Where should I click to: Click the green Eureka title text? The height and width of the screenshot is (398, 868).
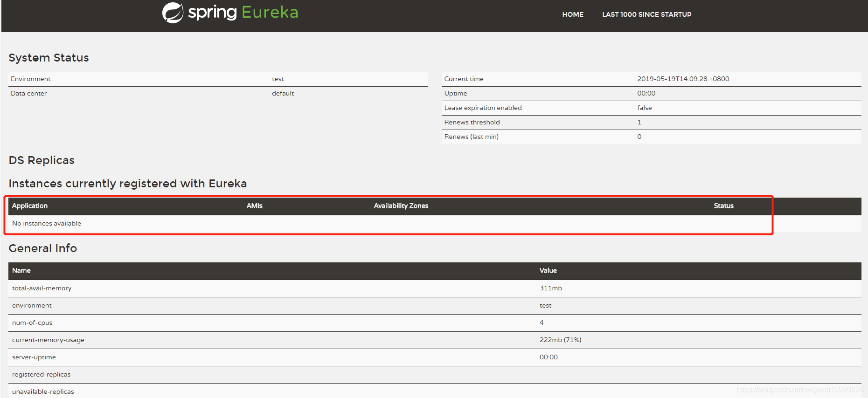pos(270,12)
